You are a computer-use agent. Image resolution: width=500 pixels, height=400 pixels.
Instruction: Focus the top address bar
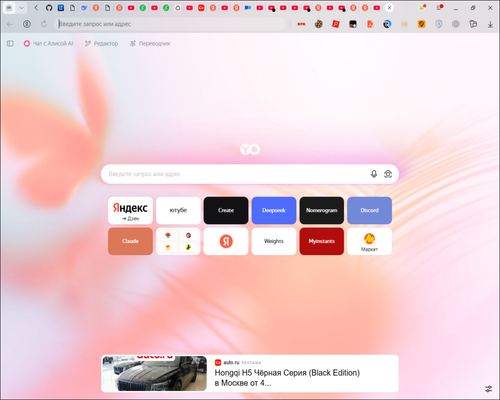[x=170, y=24]
